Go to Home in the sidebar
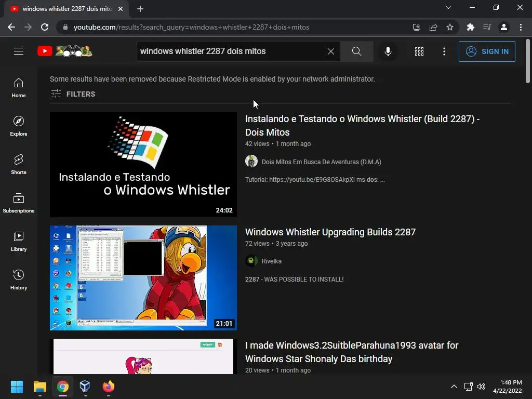532x399 pixels. pos(19,88)
